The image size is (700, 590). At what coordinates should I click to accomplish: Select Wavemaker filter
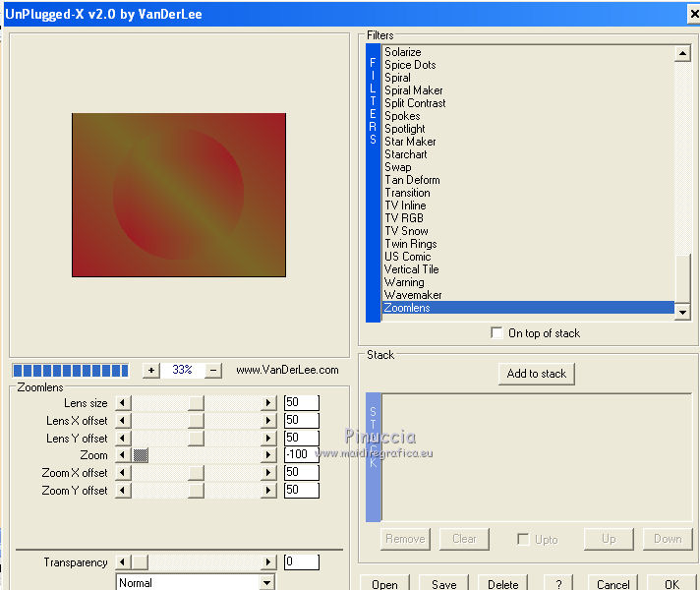pos(529,295)
